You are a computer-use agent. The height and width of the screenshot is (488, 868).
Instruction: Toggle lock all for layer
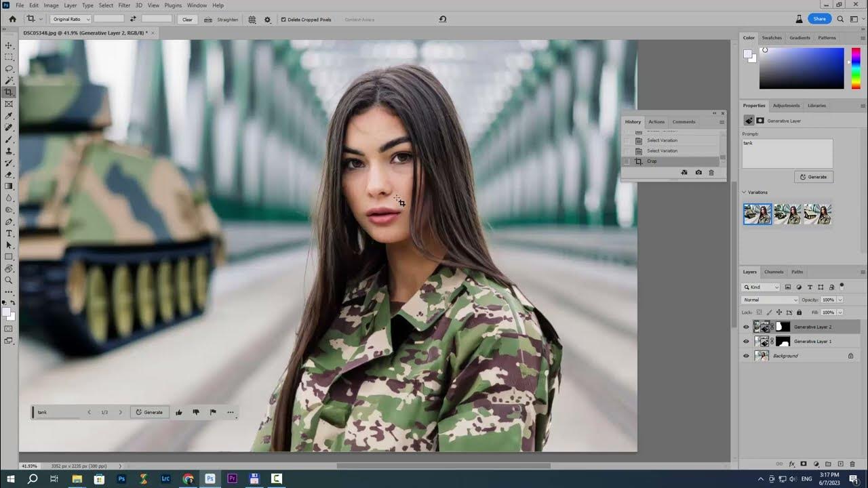pyautogui.click(x=800, y=312)
